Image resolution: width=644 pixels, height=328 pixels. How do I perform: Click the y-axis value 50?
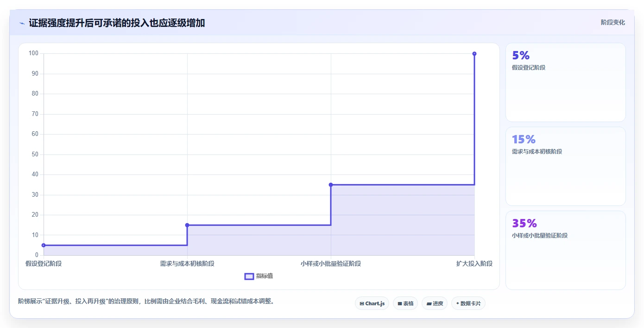tap(35, 154)
